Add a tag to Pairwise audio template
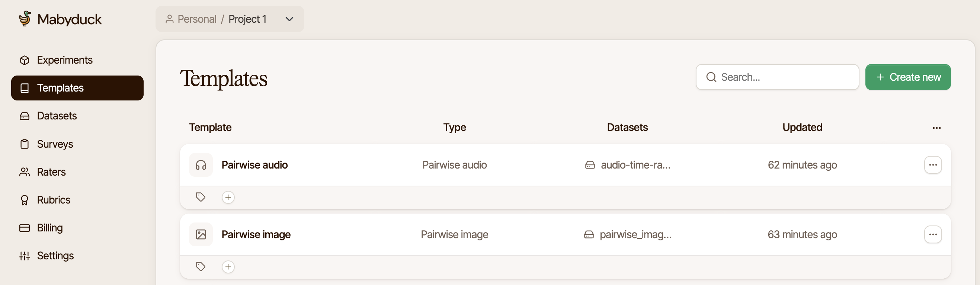 point(228,197)
